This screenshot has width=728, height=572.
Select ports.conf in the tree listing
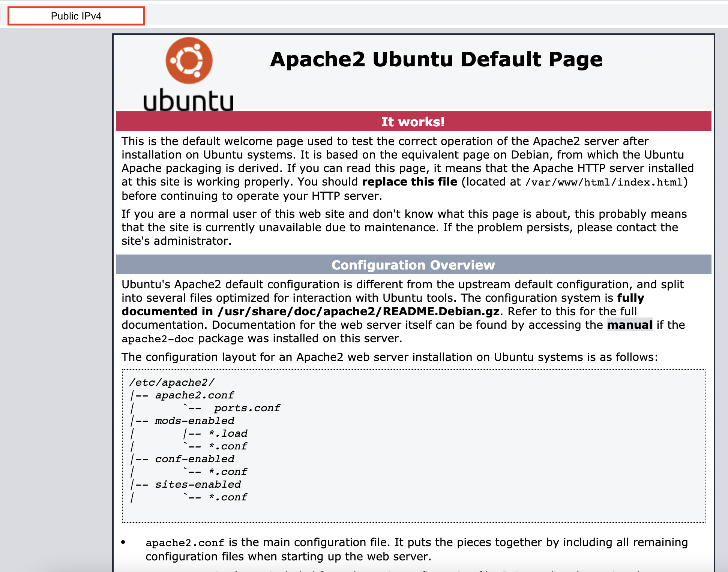tap(247, 408)
